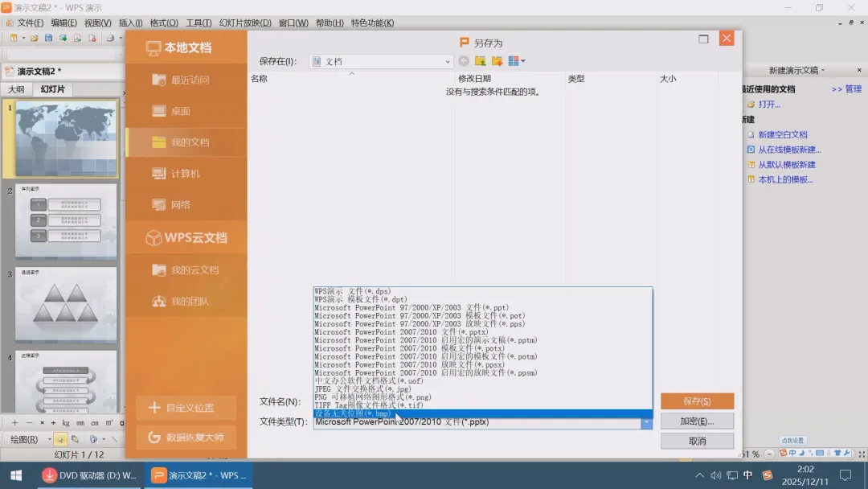
Task: Choose PowerPoint 2007/2010 放映文件(*.ppsx) type
Action: point(483,364)
